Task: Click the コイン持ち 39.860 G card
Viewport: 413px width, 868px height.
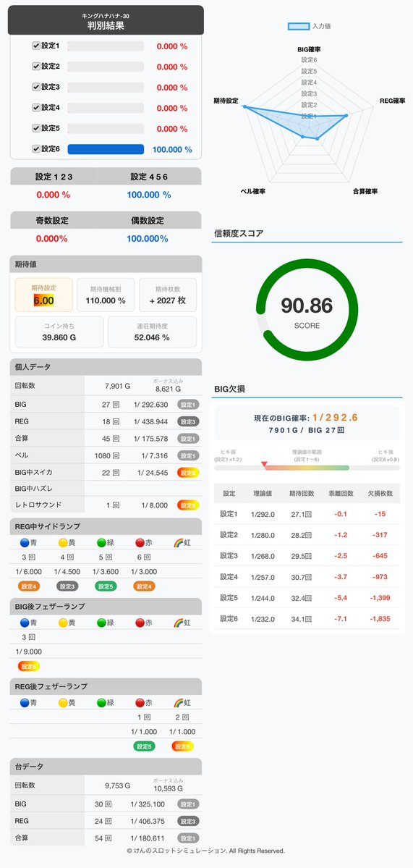Action: [x=59, y=332]
